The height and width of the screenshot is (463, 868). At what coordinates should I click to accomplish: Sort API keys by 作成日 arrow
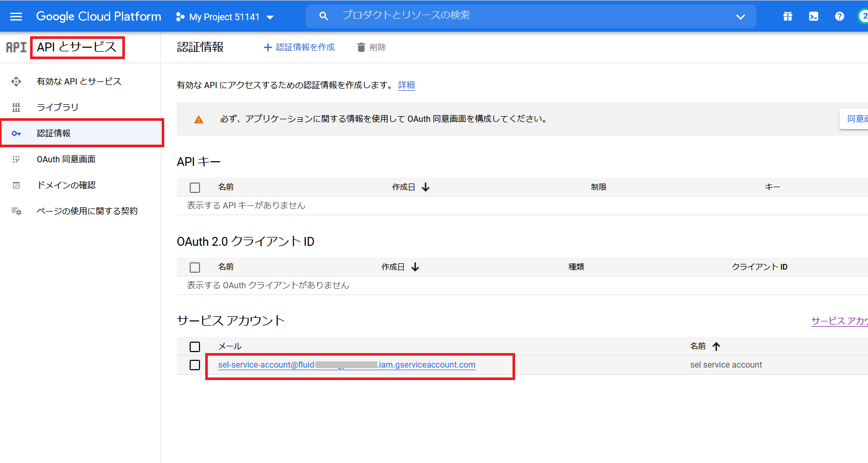(x=425, y=187)
